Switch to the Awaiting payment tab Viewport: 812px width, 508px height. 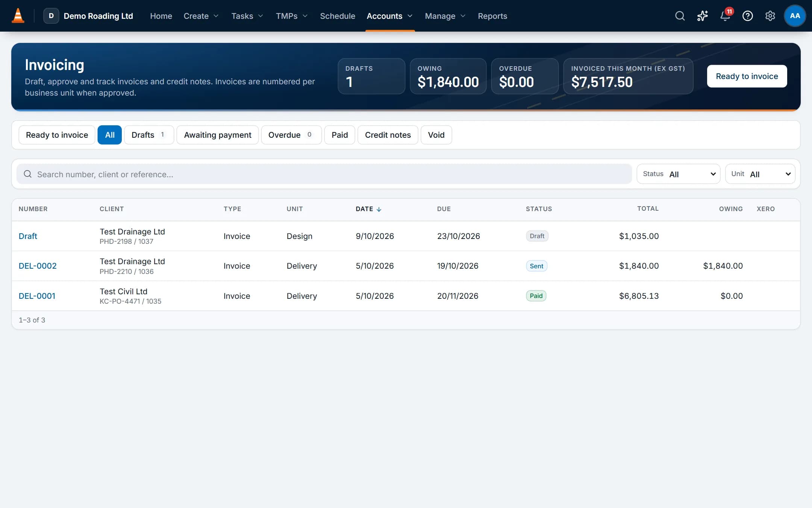[x=217, y=135]
